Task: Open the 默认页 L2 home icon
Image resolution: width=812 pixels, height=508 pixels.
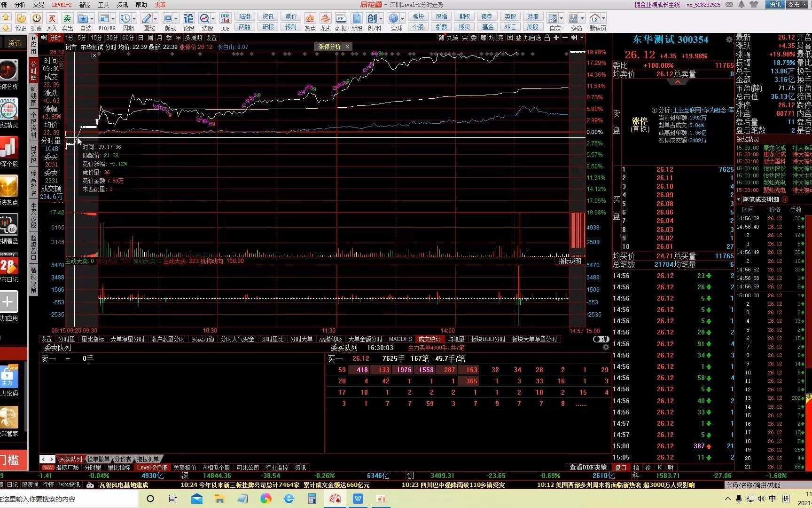Action: (595, 19)
